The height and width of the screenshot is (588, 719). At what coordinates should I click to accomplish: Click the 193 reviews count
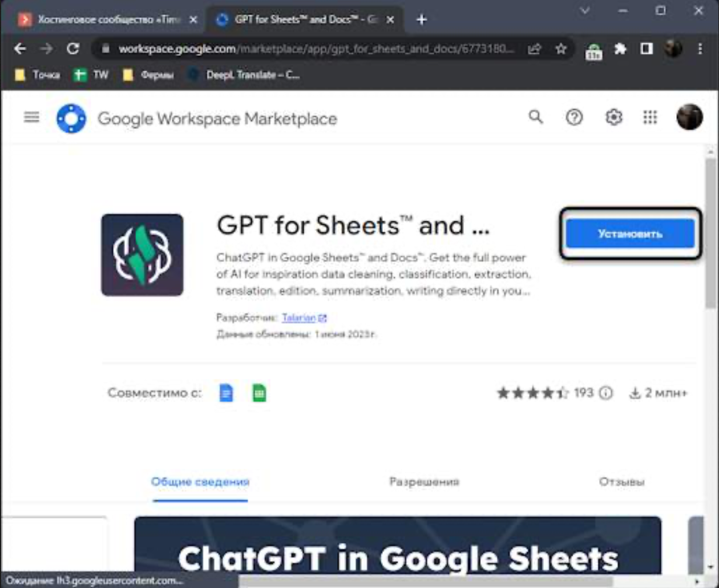point(584,393)
